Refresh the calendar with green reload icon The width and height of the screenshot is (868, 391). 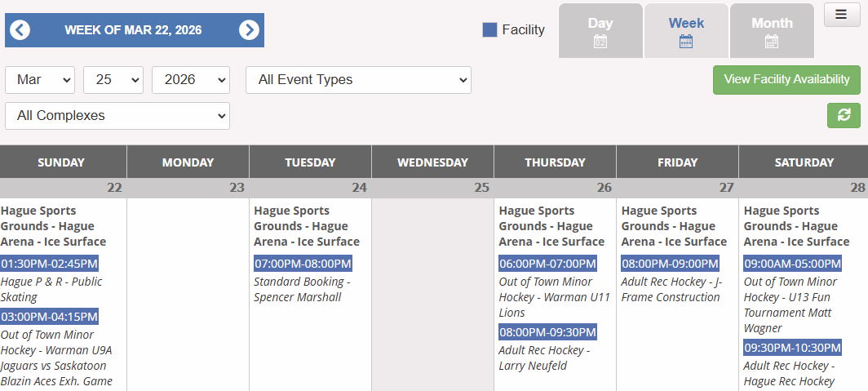tap(844, 115)
